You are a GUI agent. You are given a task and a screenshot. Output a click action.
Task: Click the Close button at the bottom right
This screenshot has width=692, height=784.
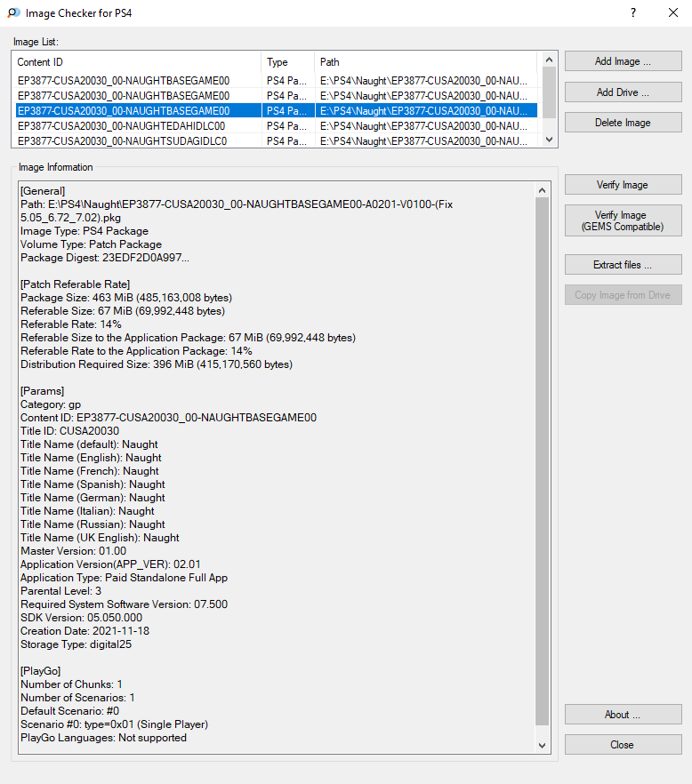pos(623,745)
